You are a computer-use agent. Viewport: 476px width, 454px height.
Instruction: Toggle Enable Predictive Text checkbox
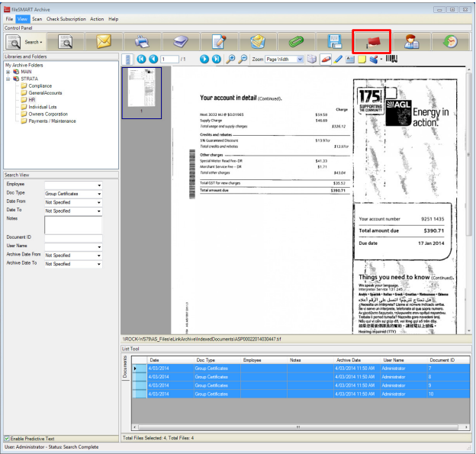(x=7, y=439)
